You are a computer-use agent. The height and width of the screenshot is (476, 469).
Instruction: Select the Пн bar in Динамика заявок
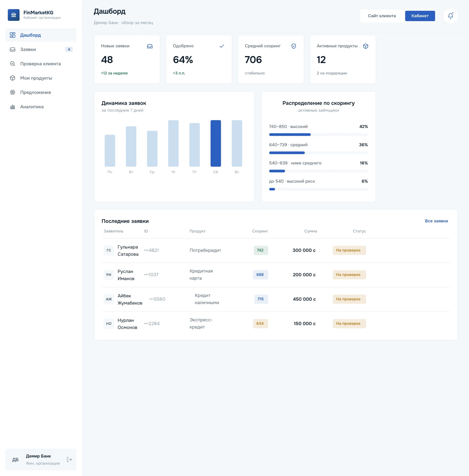coord(110,151)
